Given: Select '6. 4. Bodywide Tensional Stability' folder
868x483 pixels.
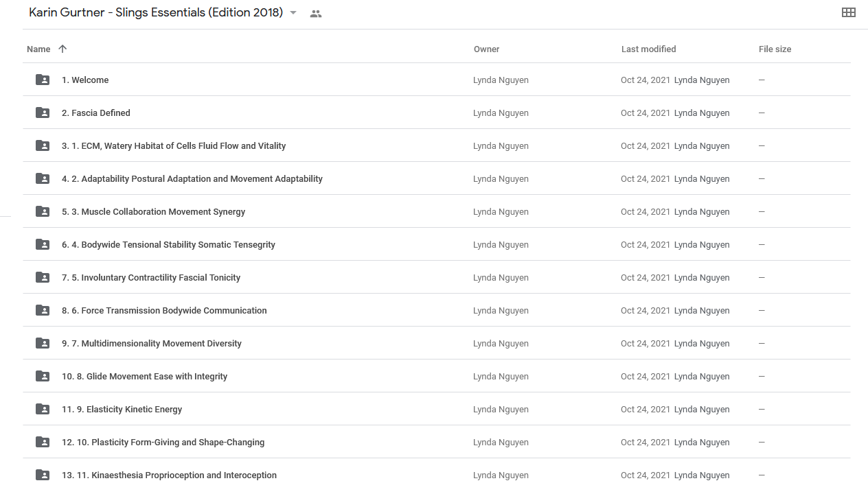Looking at the screenshot, I should (168, 245).
